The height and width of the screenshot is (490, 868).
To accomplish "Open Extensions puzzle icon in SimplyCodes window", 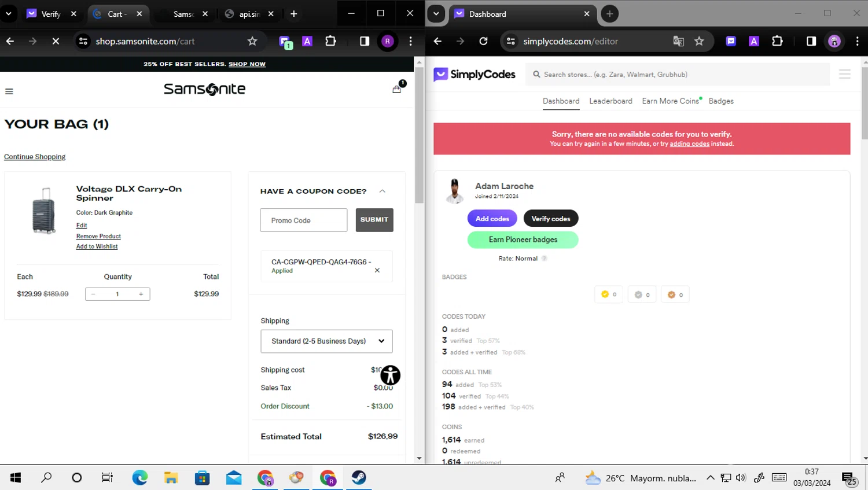I will pyautogui.click(x=777, y=41).
